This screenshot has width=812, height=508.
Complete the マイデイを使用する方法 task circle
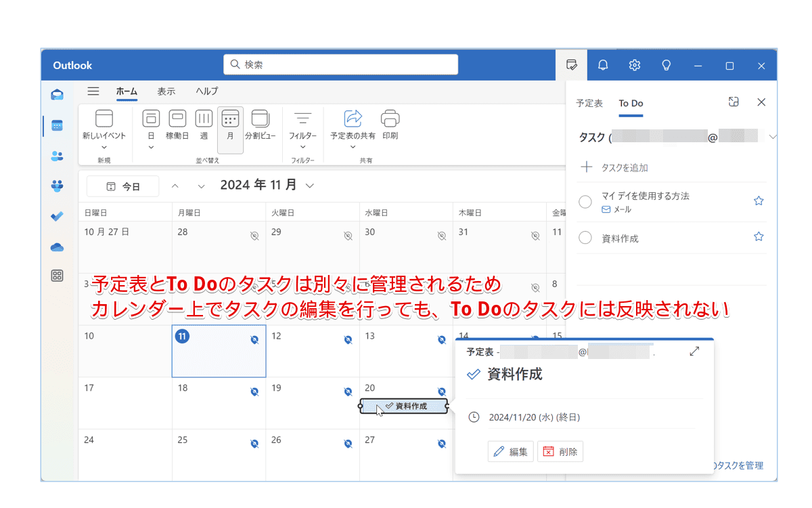coord(585,200)
